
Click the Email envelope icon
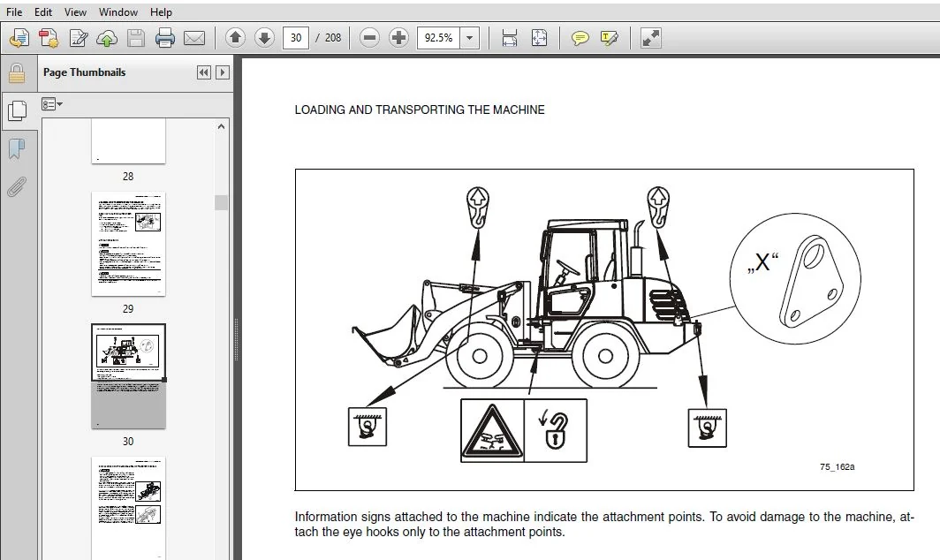point(194,38)
